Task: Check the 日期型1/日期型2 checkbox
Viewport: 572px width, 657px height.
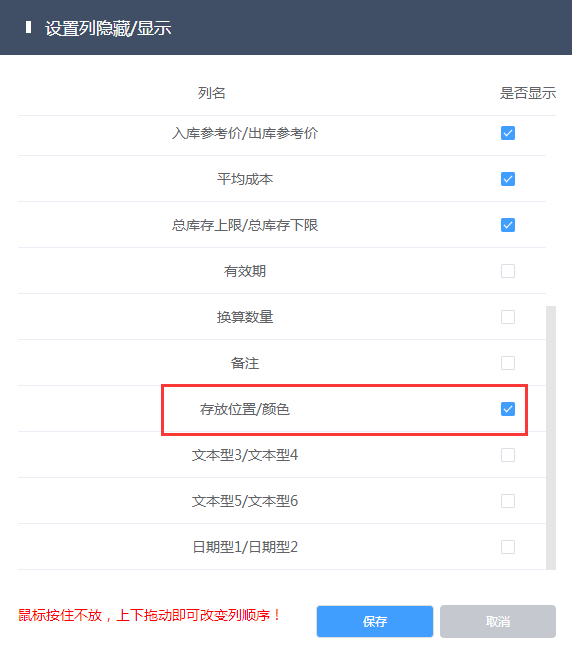Action: 507,547
